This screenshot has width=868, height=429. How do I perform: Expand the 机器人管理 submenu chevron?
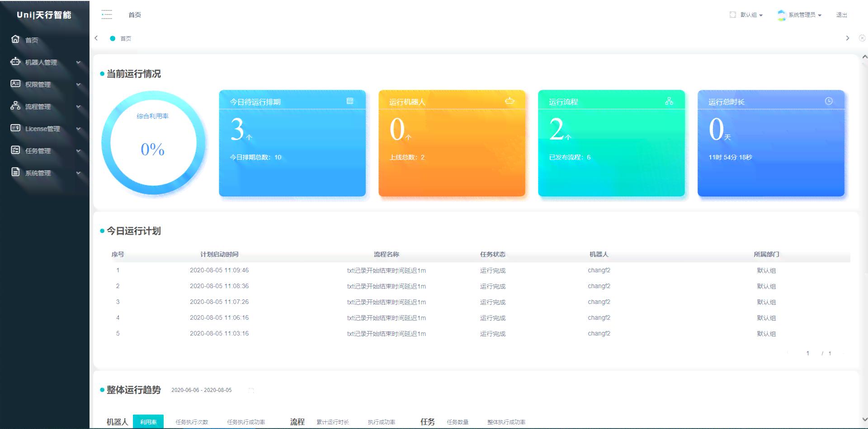click(78, 62)
